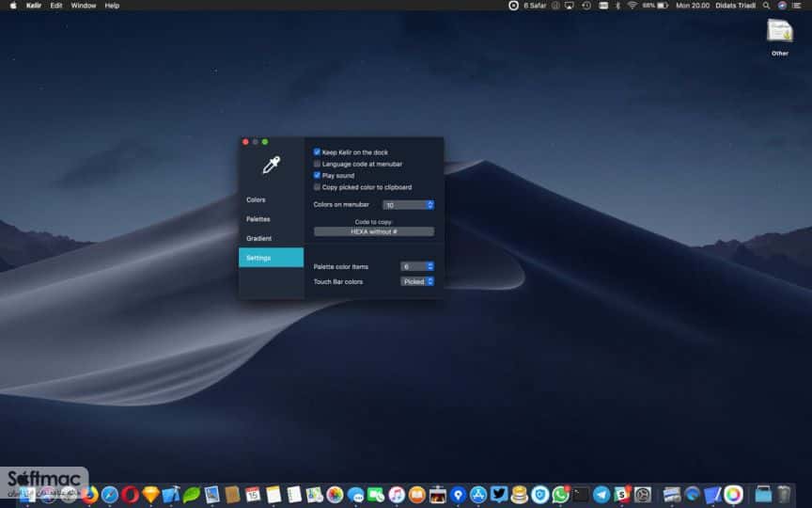Open the Colors on menubar dropdown
The image size is (812, 508).
408,205
